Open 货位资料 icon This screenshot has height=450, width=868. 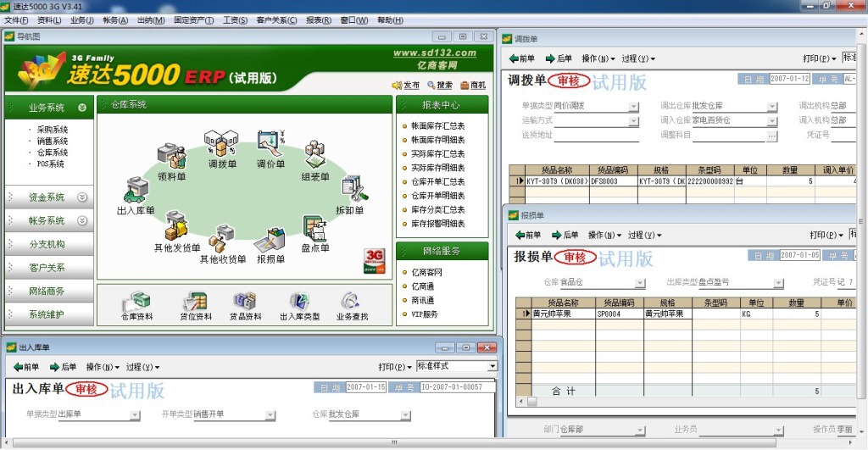(x=196, y=302)
